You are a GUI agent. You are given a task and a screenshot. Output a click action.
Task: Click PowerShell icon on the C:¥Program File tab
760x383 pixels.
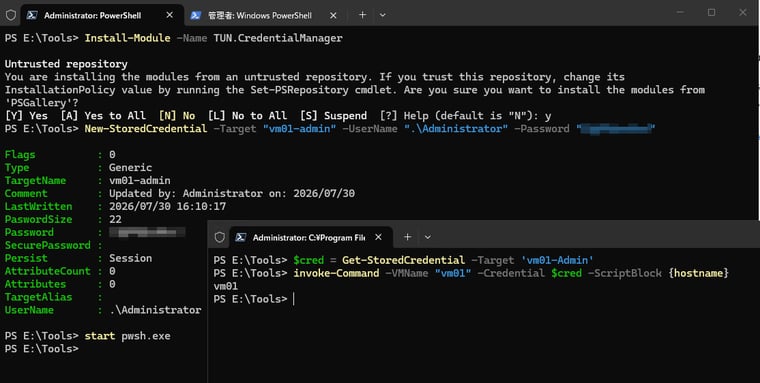click(240, 237)
